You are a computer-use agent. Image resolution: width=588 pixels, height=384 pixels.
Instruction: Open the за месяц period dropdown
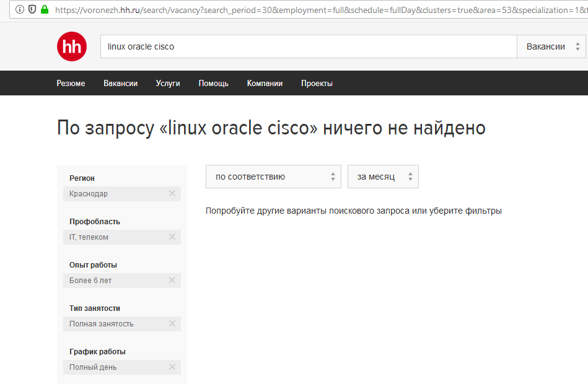coord(383,177)
